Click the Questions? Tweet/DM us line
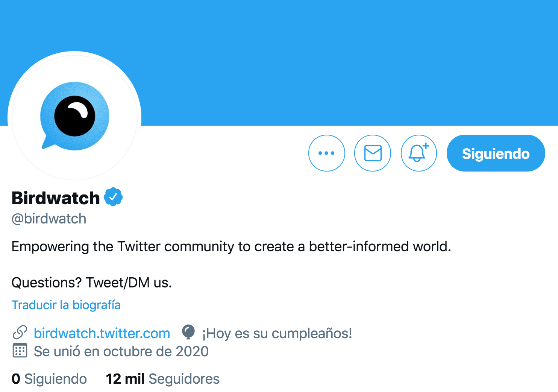 [x=92, y=283]
